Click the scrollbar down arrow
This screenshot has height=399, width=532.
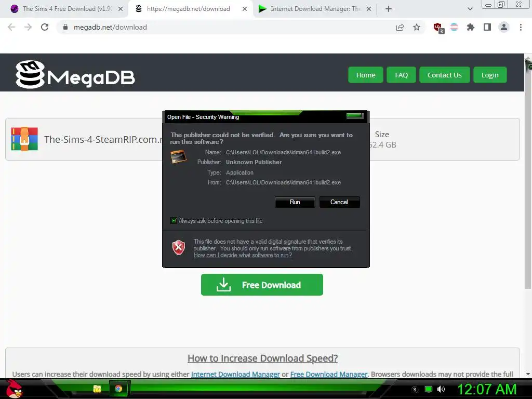tap(528, 374)
